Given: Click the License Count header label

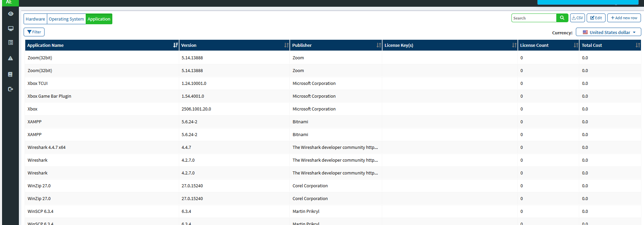Looking at the screenshot, I should coord(534,45).
